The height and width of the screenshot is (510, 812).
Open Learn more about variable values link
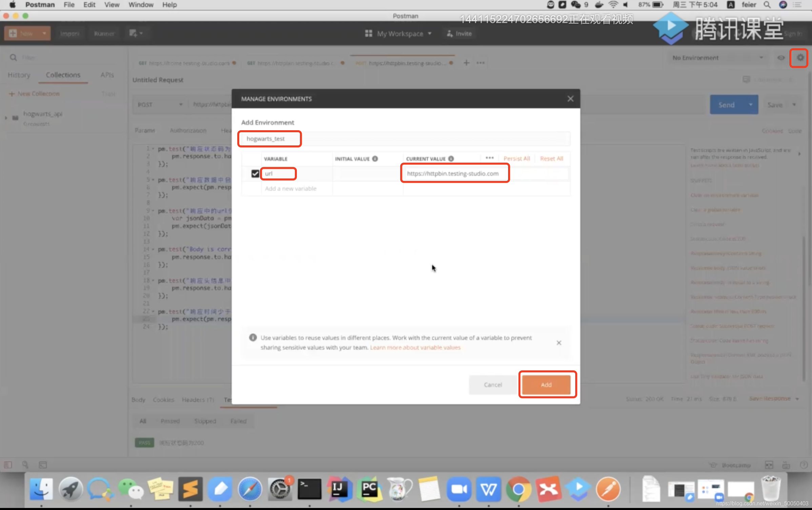tap(415, 348)
